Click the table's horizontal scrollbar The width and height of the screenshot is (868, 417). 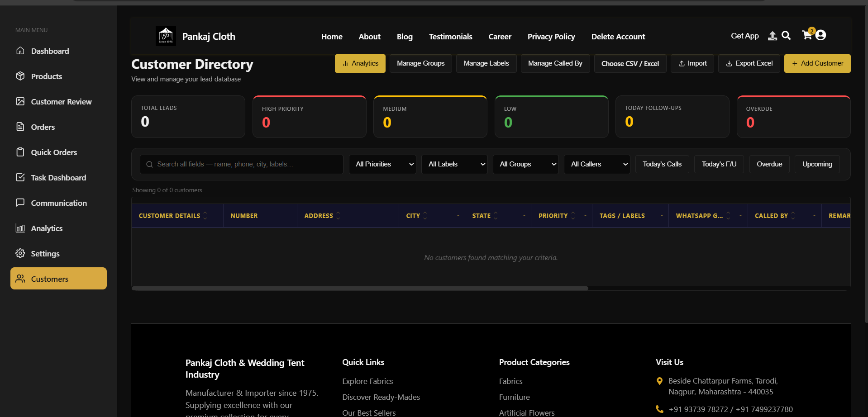(x=360, y=288)
